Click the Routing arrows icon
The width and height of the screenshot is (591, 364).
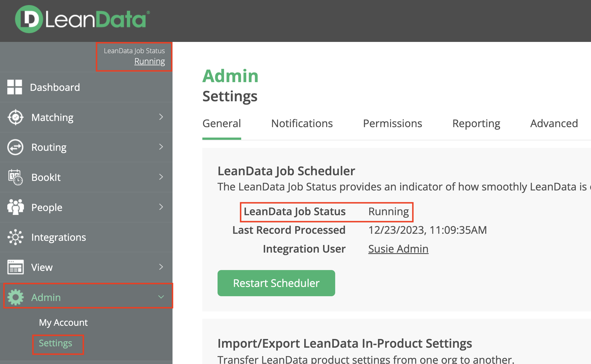pos(15,147)
